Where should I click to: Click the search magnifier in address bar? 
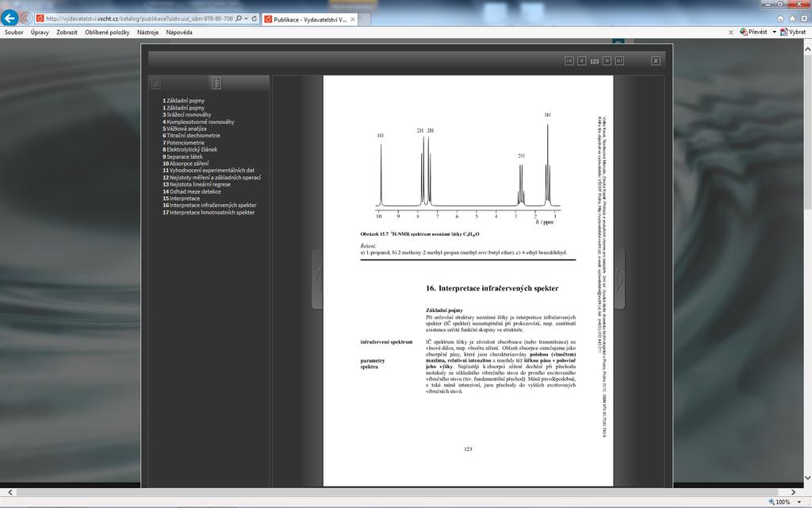click(x=239, y=19)
